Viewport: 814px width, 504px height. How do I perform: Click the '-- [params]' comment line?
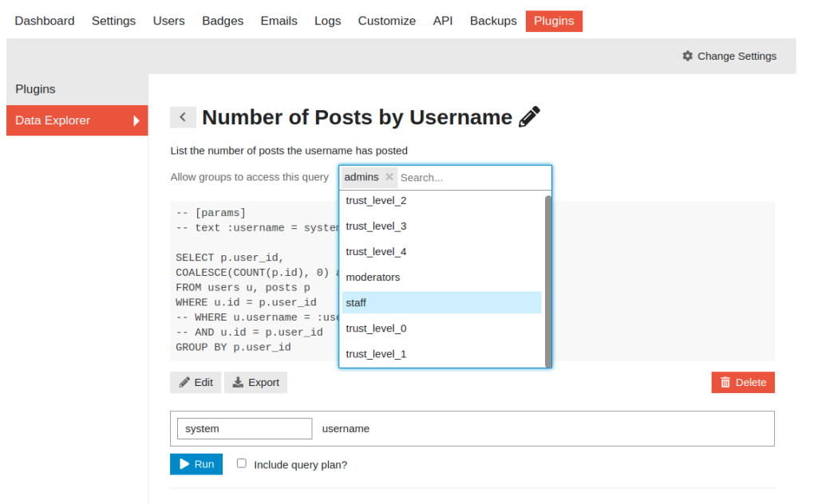211,213
